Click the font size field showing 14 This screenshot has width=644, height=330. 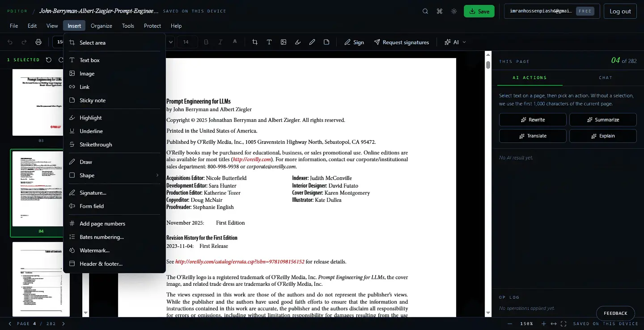coord(187,42)
